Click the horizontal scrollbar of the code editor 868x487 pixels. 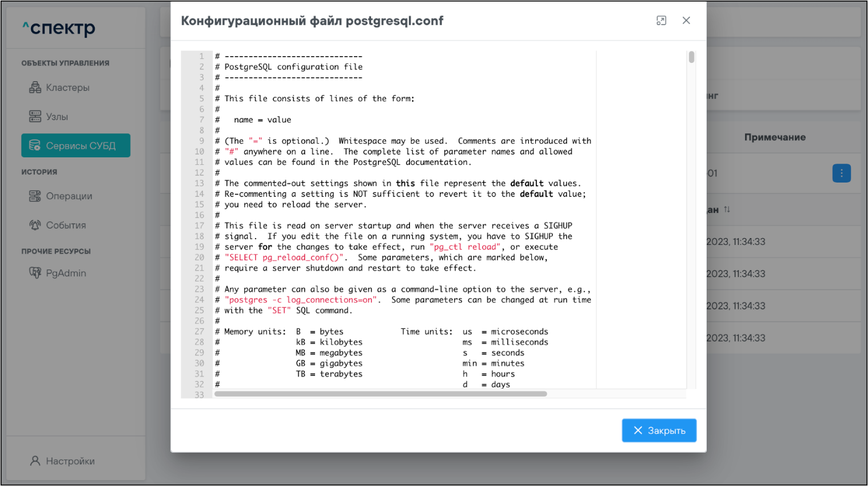click(380, 394)
